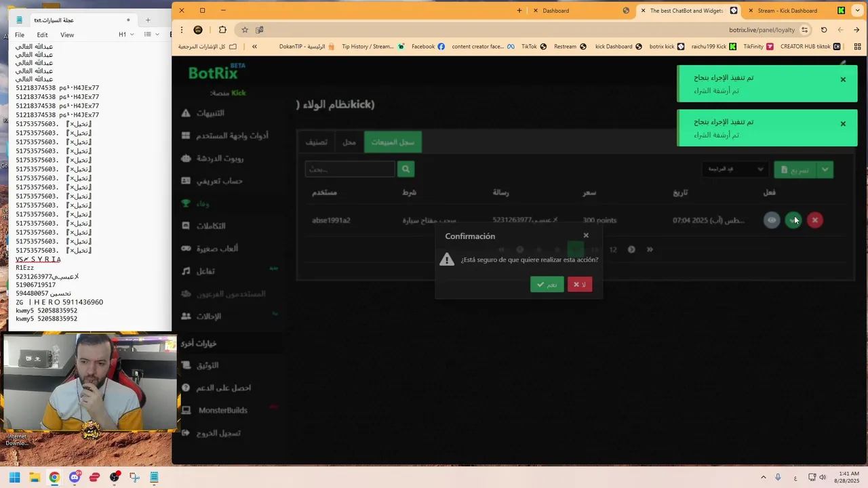Confirm the action with the green نعم button

click(547, 285)
